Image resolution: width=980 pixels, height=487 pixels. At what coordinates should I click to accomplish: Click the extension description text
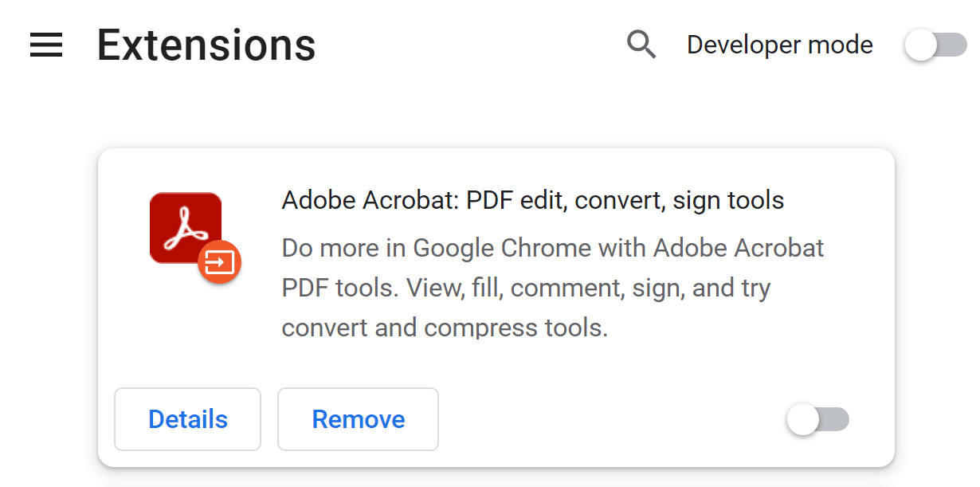(552, 288)
